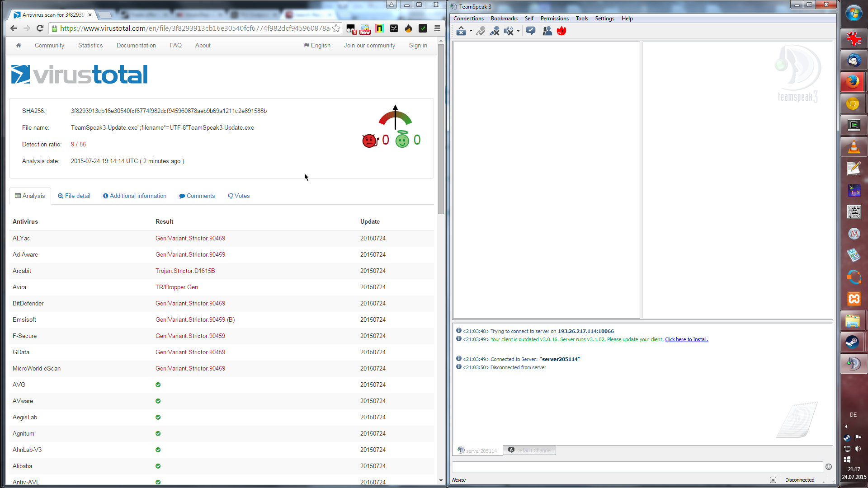Click the green angel harmless vote icon

click(402, 140)
